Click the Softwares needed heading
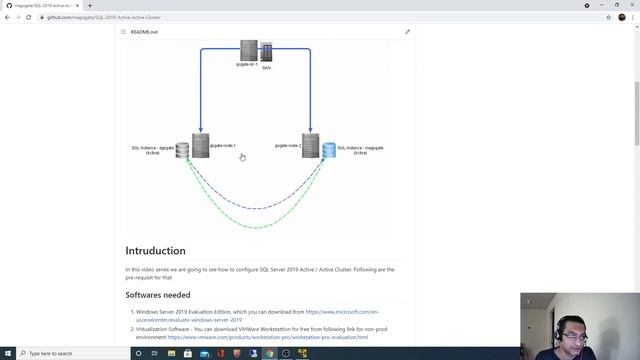Viewport: 640px width, 360px height. 158,295
